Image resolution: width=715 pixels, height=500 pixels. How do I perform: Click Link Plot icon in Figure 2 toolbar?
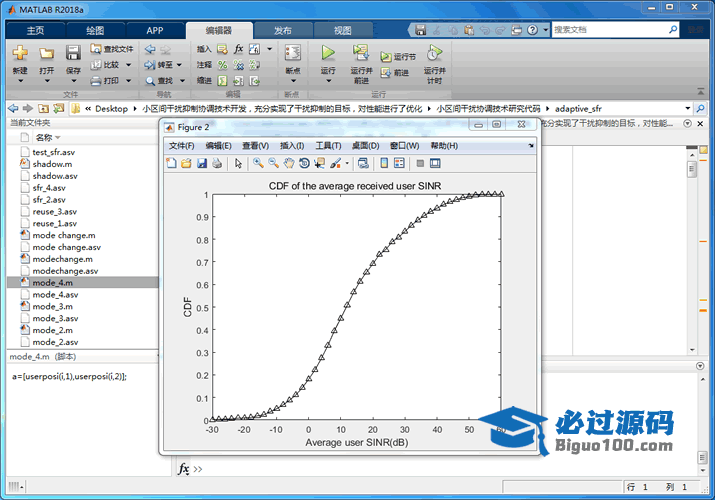coord(363,163)
